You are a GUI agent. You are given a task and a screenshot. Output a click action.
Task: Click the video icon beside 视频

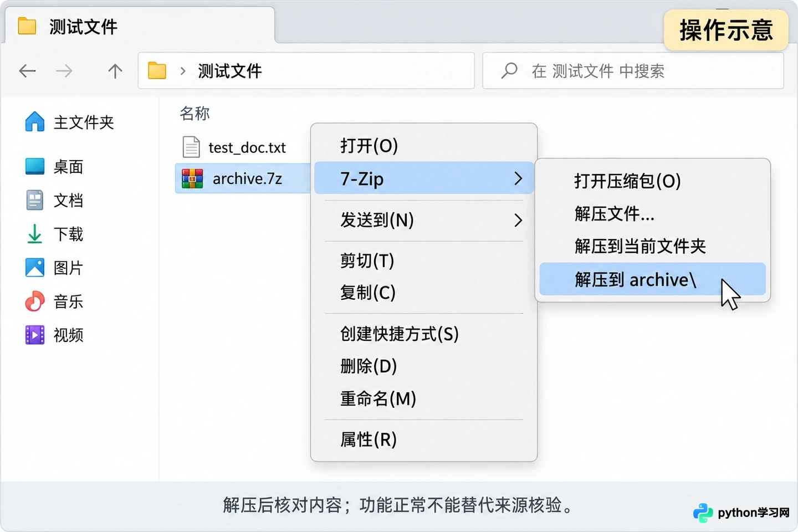pyautogui.click(x=35, y=335)
